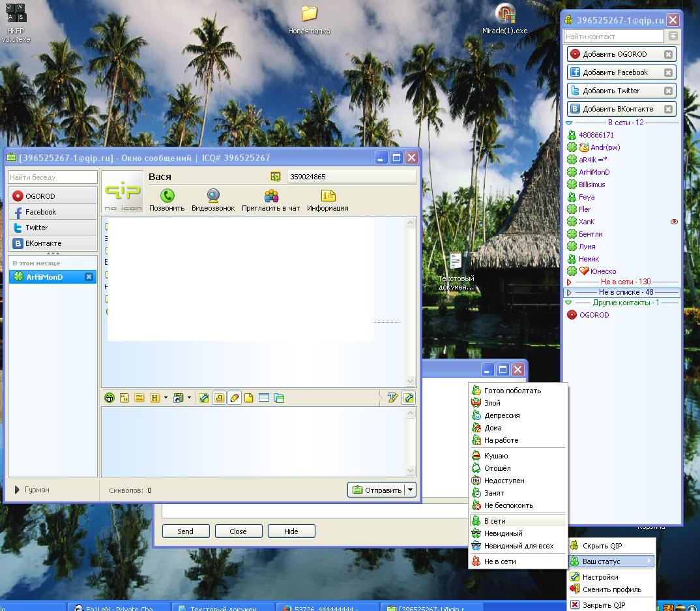Open the smiley emoticons picker

109,398
